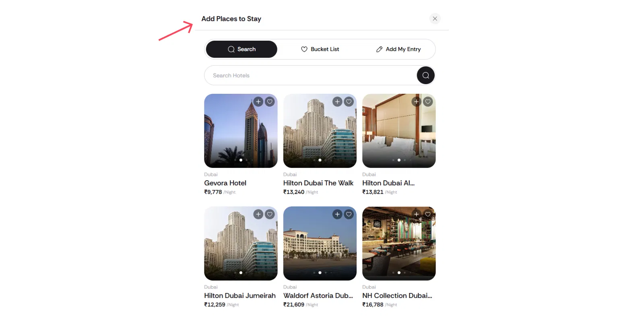
Task: Add Waldorf Astoria using plus icon
Action: pyautogui.click(x=337, y=215)
